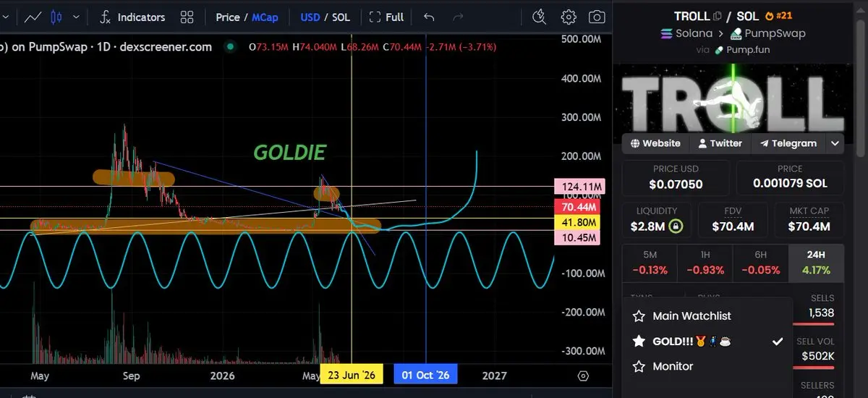The height and width of the screenshot is (398, 868).
Task: Click the GOLD!!! filled star icon
Action: [x=639, y=342]
